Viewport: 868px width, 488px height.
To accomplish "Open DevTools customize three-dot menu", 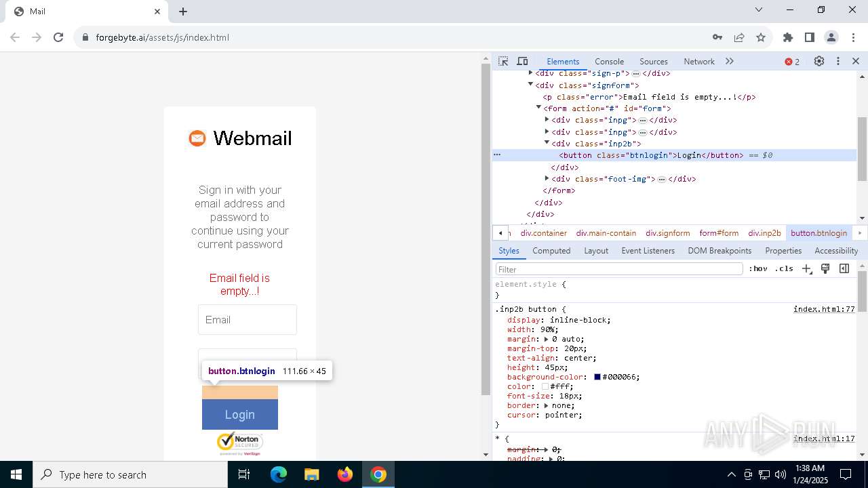I will tap(838, 61).
